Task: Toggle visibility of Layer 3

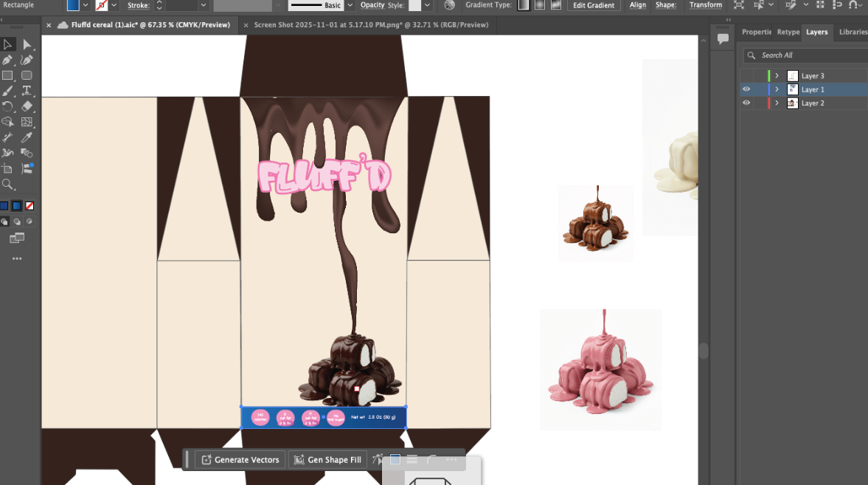Action: (x=746, y=76)
